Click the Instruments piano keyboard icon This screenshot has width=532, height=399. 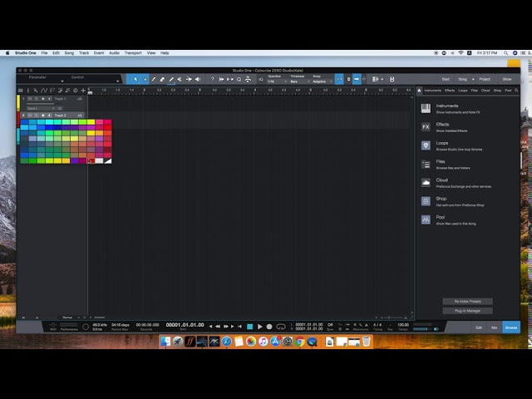[426, 109]
